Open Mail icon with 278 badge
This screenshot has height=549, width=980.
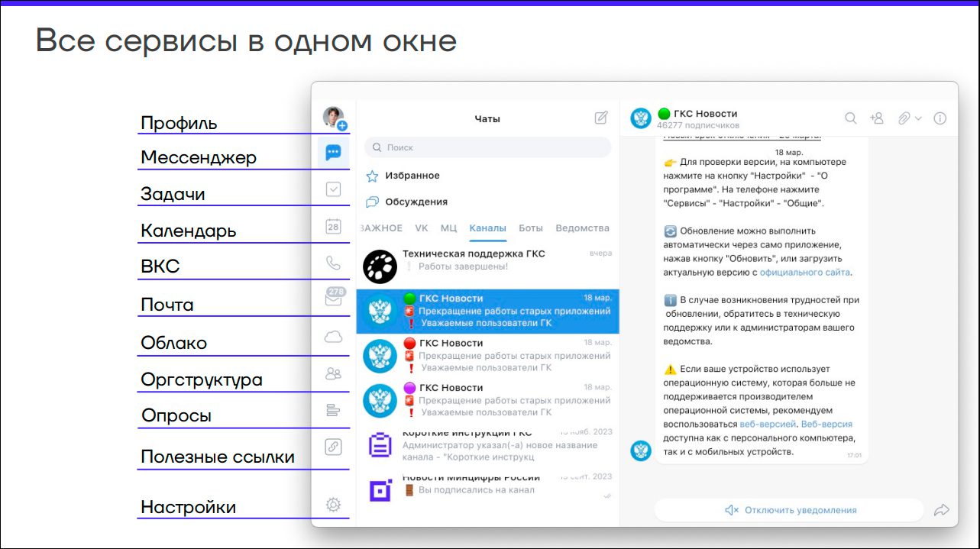[334, 299]
